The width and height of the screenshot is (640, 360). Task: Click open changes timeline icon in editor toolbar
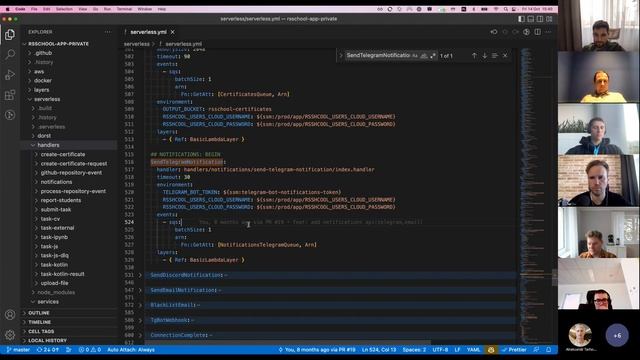coord(494,32)
